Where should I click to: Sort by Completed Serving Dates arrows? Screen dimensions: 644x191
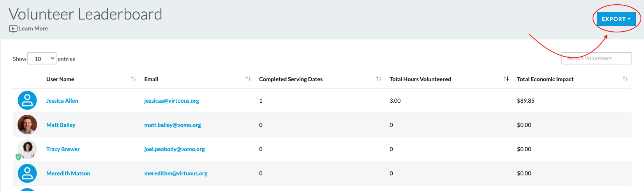tap(379, 79)
